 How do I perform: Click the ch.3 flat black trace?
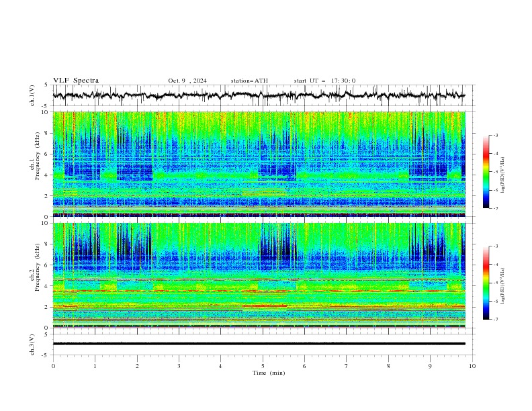point(259,344)
